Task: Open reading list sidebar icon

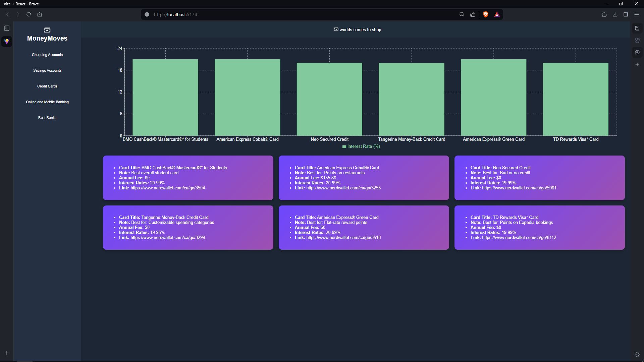Action: click(x=637, y=28)
